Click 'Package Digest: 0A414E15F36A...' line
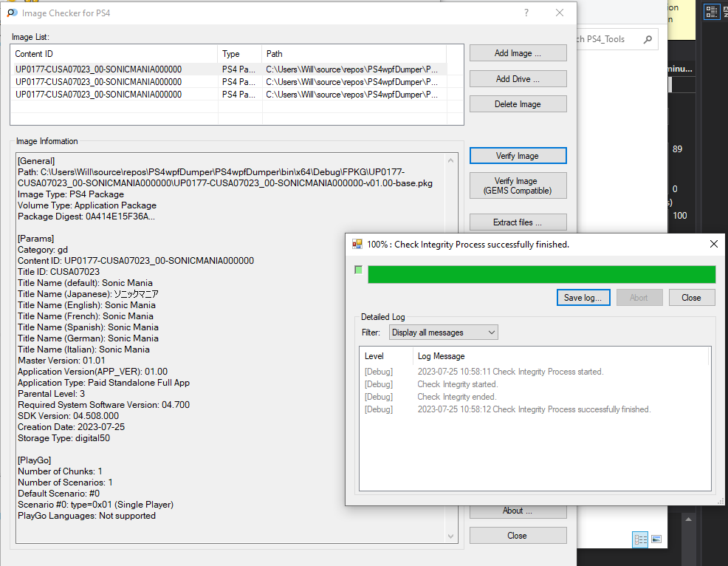This screenshot has height=566, width=728. [86, 216]
